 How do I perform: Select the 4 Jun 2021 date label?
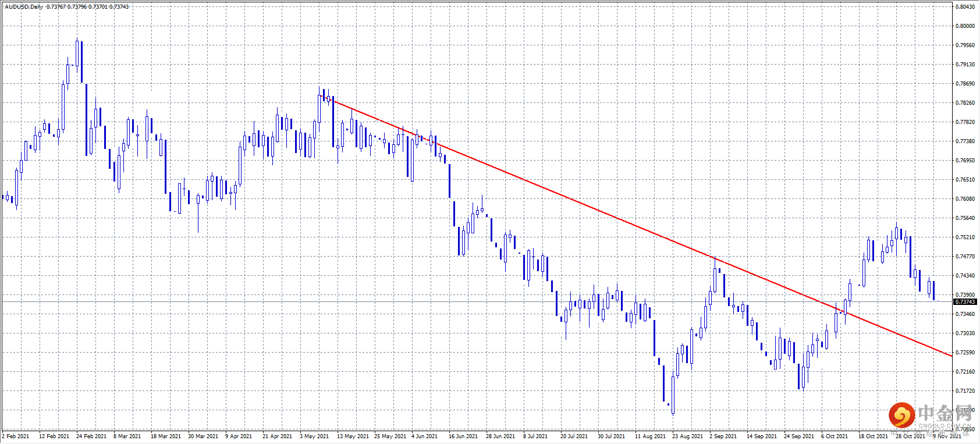click(x=425, y=436)
